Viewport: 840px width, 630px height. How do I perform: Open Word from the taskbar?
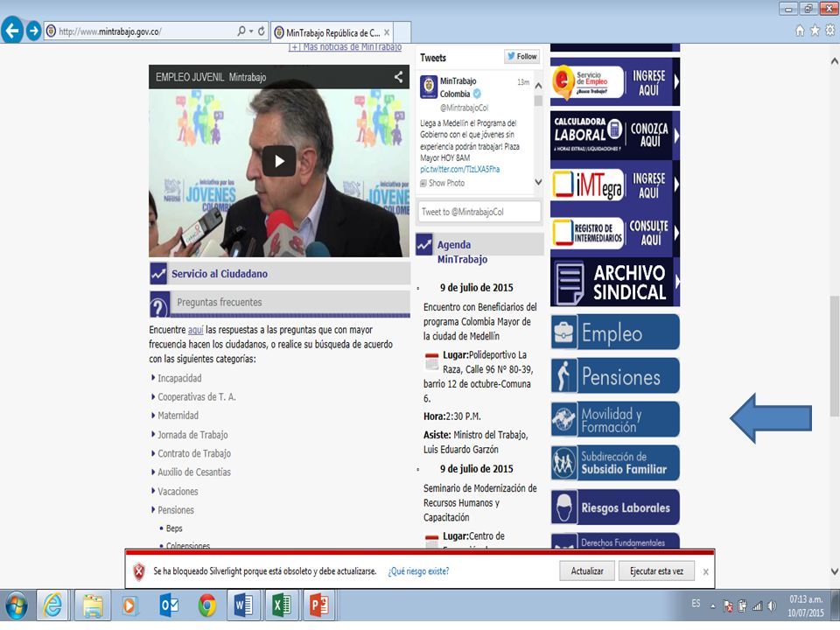pos(244,605)
